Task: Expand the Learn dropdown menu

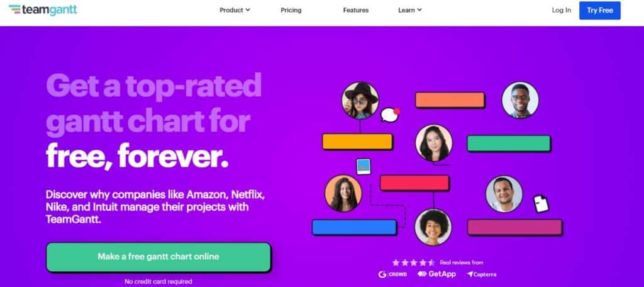Action: (x=410, y=10)
